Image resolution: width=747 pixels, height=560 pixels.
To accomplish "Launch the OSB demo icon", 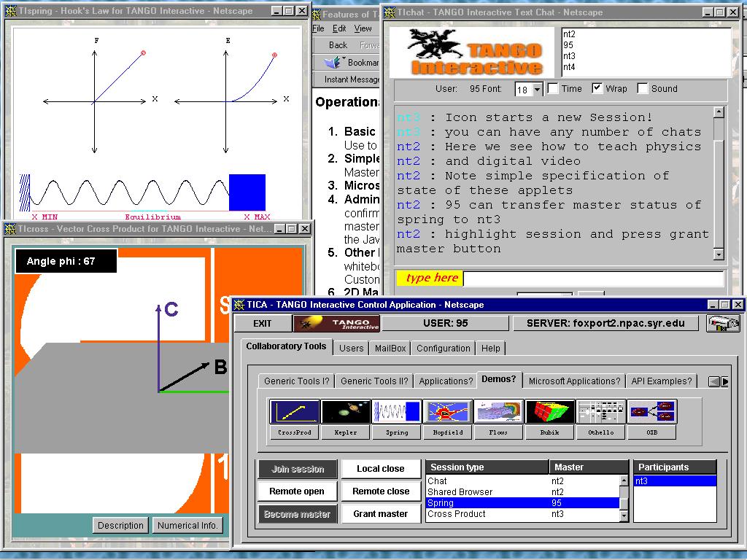I will (651, 411).
